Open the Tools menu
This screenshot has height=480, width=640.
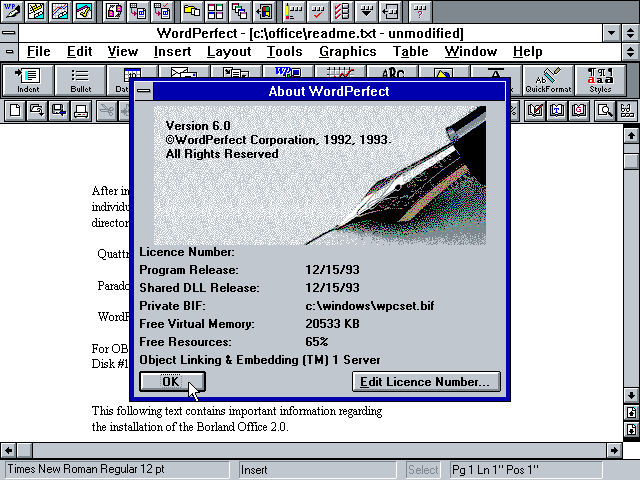point(284,52)
